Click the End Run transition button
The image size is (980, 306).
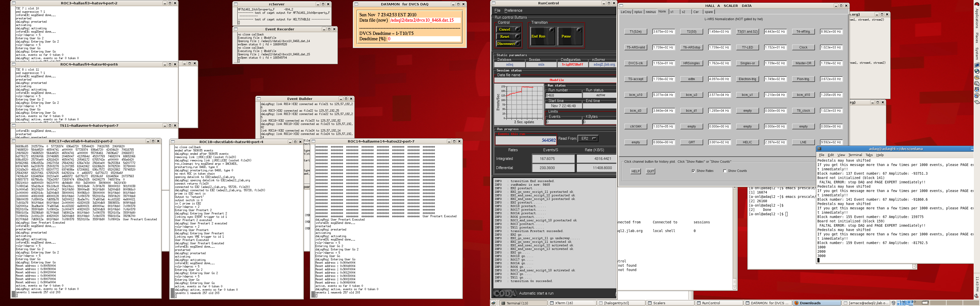point(543,36)
